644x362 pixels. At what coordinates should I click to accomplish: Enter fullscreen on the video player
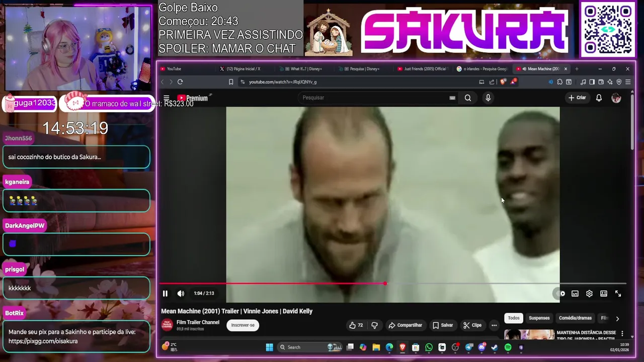point(618,294)
